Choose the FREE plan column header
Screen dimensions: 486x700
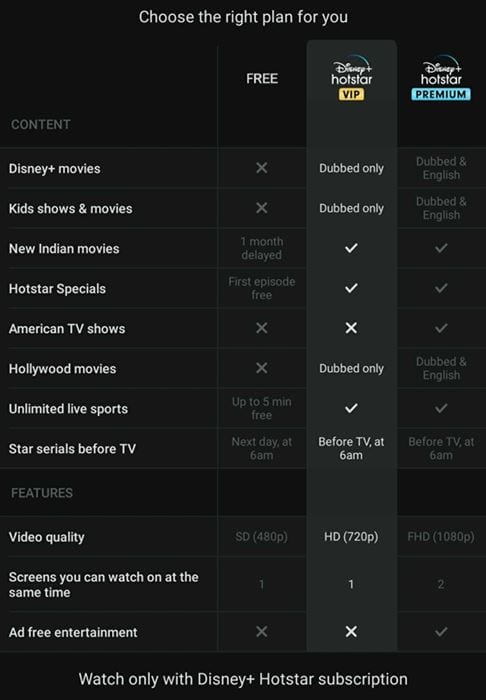[x=262, y=79]
